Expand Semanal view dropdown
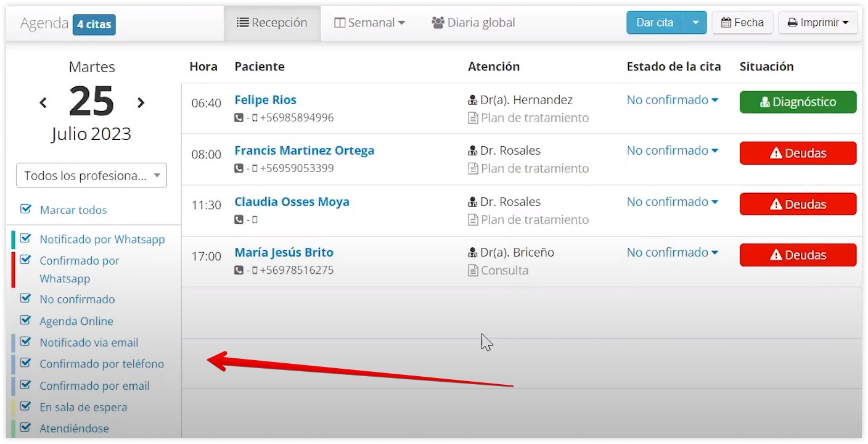The height and width of the screenshot is (444, 868). pyautogui.click(x=369, y=23)
